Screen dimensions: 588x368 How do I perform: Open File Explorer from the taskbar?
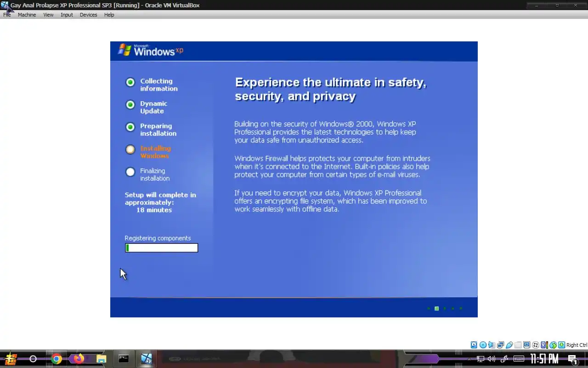click(x=102, y=359)
